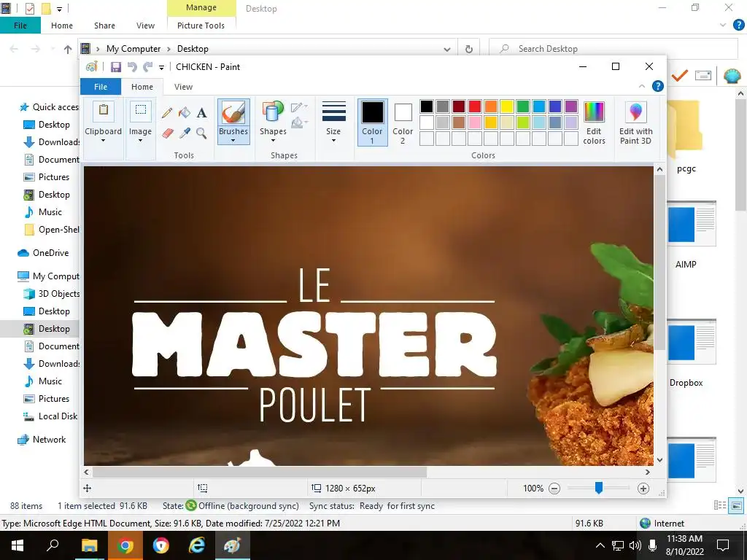The image size is (747, 560).
Task: Select the Color 2 button
Action: pyautogui.click(x=403, y=122)
